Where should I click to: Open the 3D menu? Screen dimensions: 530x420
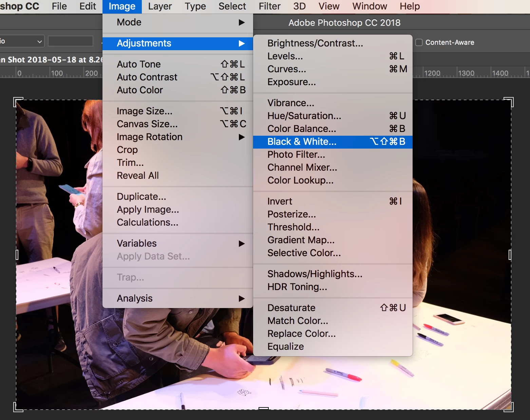tap(299, 6)
